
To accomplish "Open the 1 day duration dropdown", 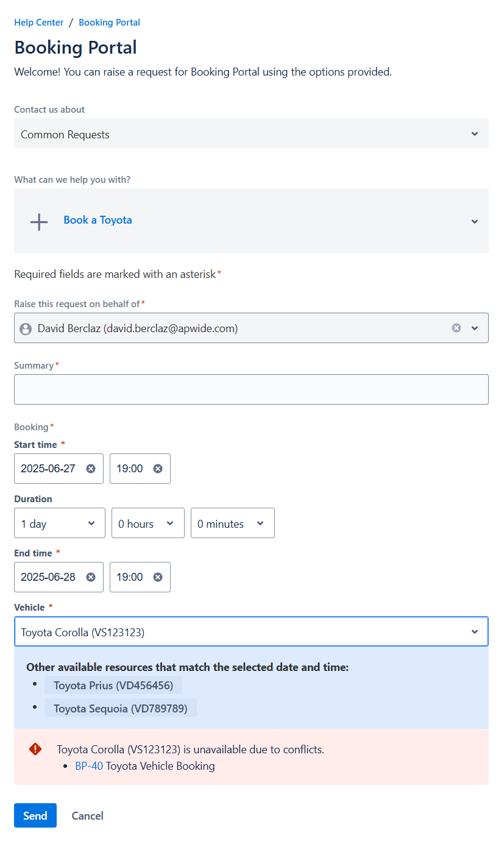I will click(x=60, y=523).
